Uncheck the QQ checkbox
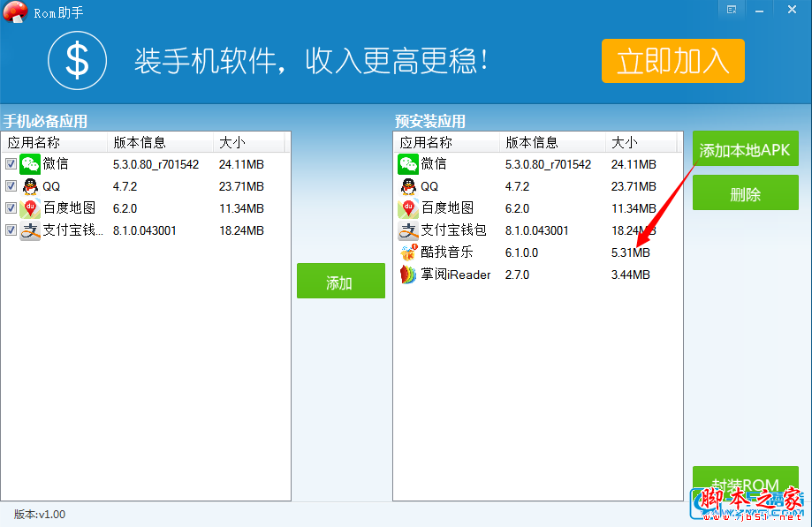The height and width of the screenshot is (527, 812). (11, 185)
